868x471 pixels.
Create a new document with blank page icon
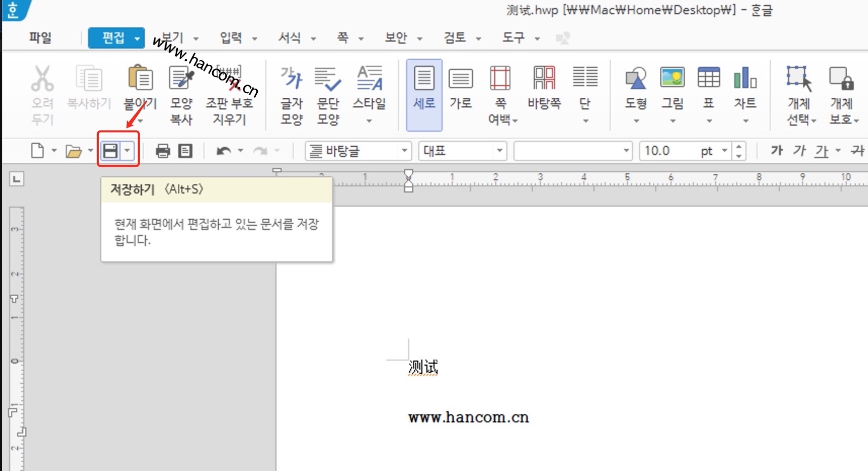(37, 151)
